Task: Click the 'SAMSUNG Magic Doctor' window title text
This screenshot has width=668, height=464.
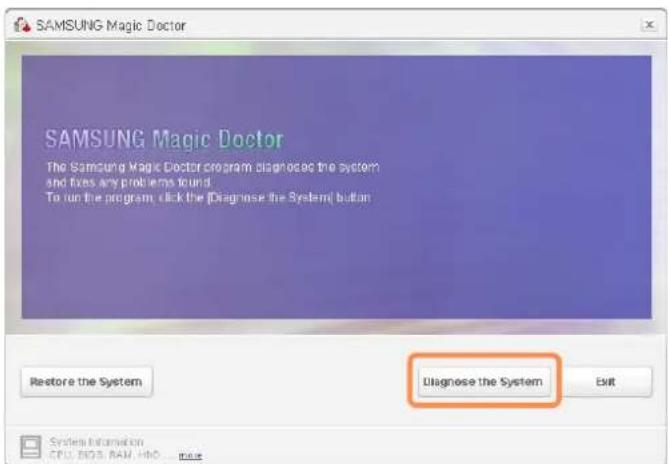Action: (111, 26)
